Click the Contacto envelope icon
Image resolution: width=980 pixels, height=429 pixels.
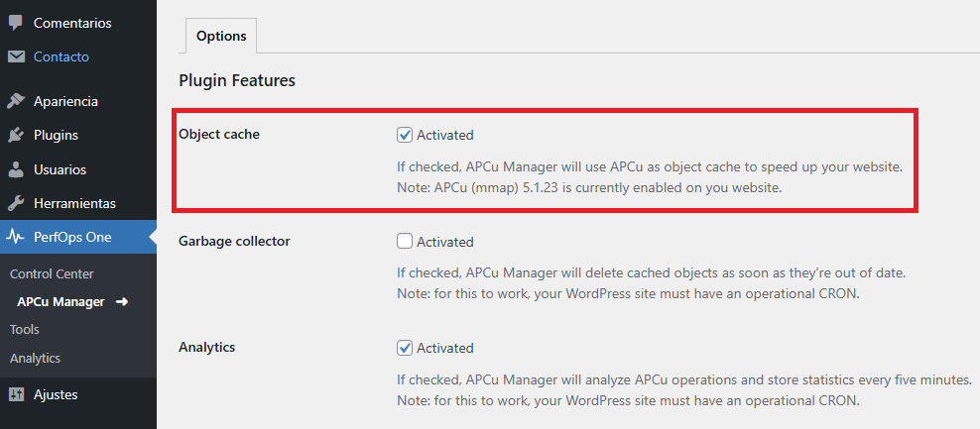(16, 56)
